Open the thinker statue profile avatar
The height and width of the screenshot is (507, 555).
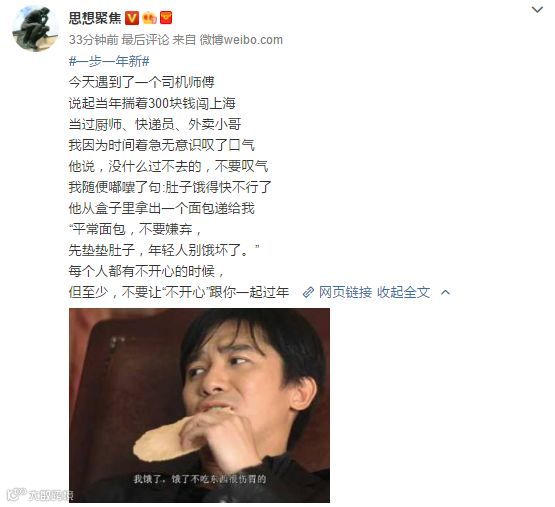point(35,29)
